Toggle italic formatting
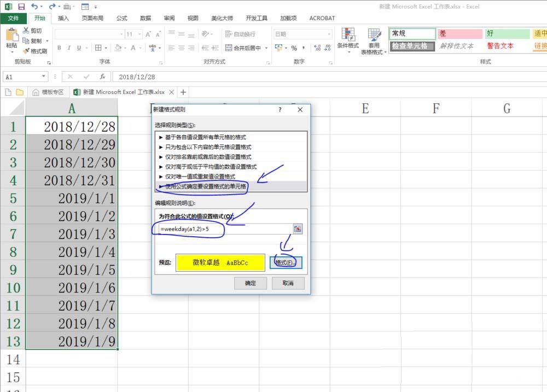The image size is (547, 392). coord(68,48)
